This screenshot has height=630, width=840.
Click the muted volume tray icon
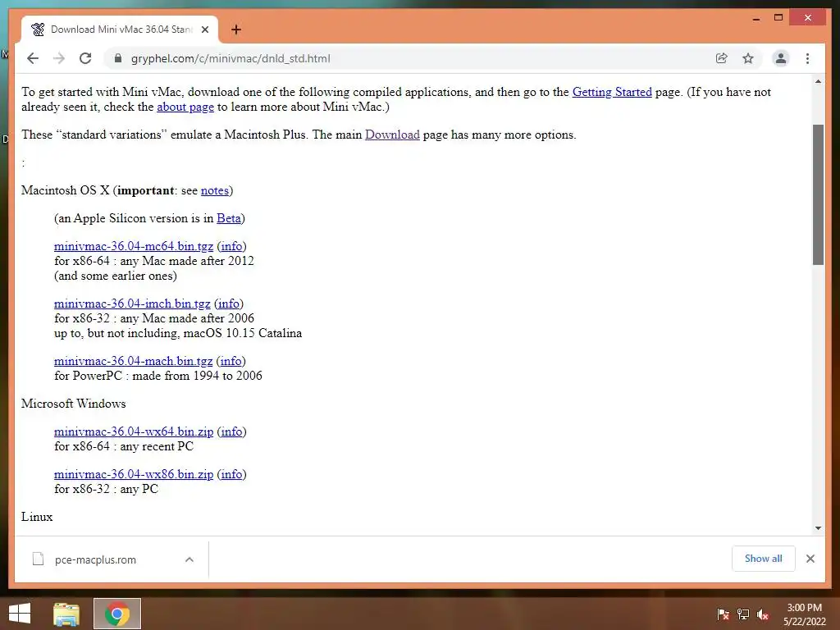pyautogui.click(x=763, y=614)
